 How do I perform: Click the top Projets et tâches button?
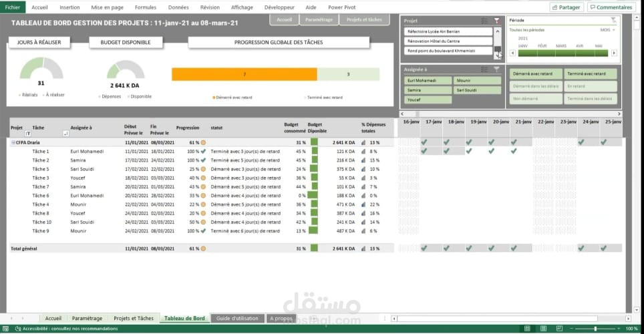pos(364,20)
